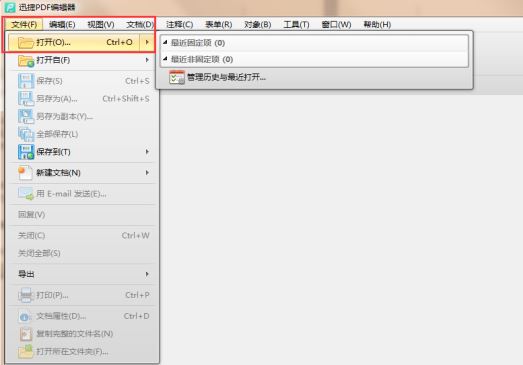
Task: Expand the 打开(O) submenu arrow
Action: [x=147, y=42]
